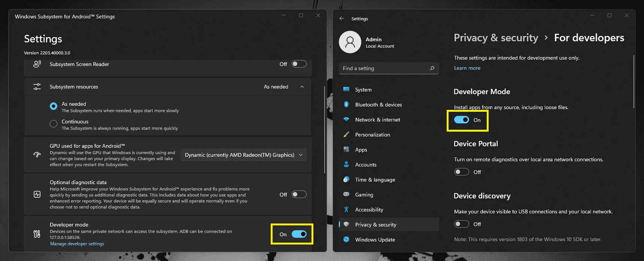Screen dimensions: 644x261
Task: Click the Time & language globe icon
Action: click(x=346, y=180)
